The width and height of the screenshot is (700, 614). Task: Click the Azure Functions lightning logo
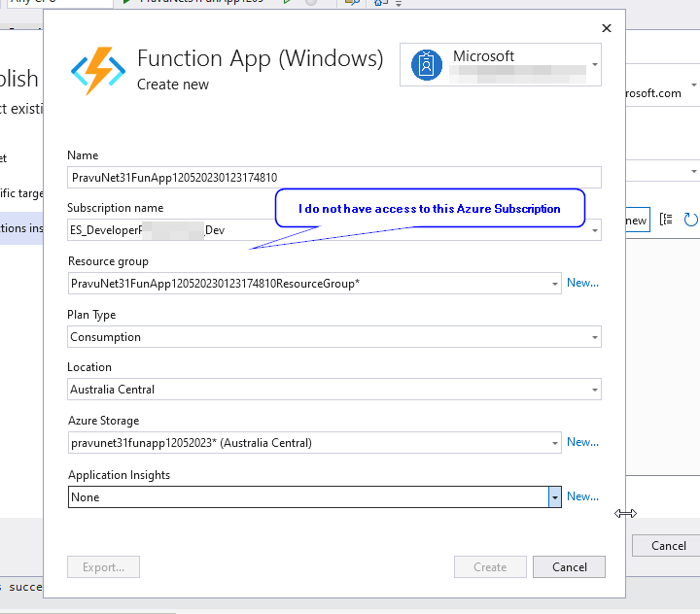point(98,71)
